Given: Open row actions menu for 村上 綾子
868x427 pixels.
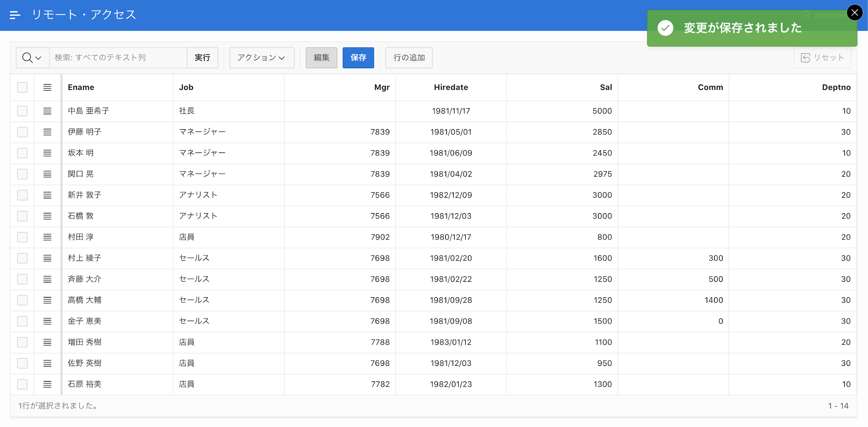Looking at the screenshot, I should click(x=47, y=258).
